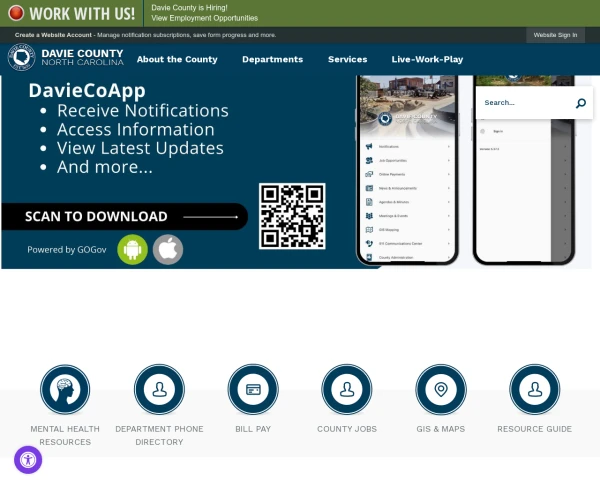The width and height of the screenshot is (600, 480).
Task: Click Receive Notifications bullet text
Action: pyautogui.click(x=143, y=111)
